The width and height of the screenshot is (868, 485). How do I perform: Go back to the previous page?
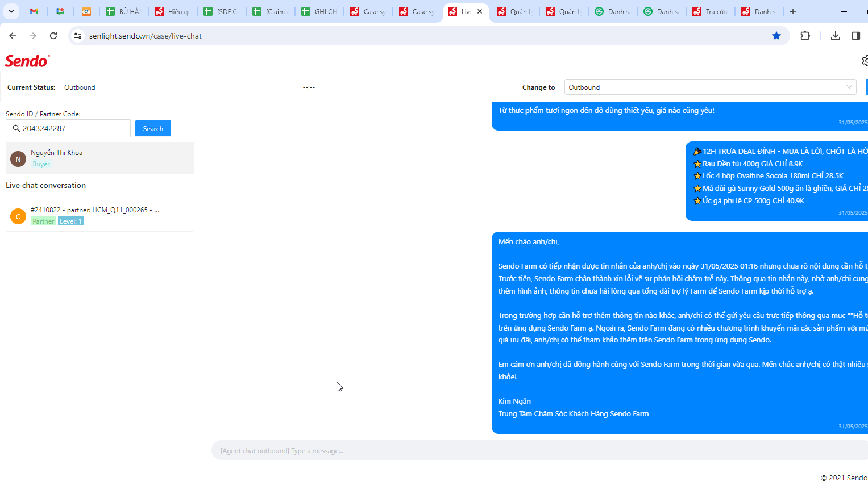13,36
